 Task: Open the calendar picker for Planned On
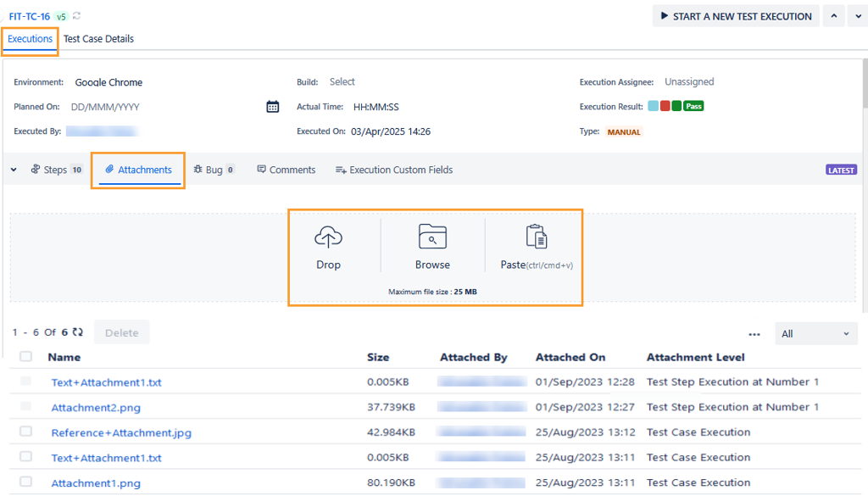(271, 107)
